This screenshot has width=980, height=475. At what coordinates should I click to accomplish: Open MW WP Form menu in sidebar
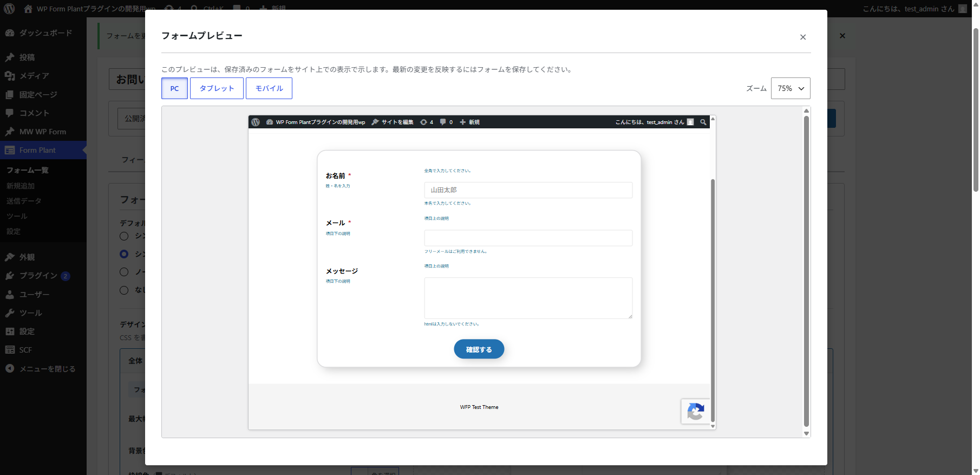(43, 132)
